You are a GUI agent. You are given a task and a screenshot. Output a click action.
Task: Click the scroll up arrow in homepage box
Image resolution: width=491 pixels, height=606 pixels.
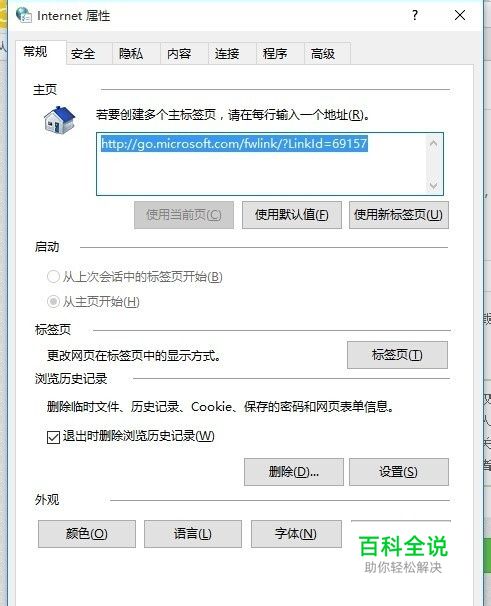(433, 144)
